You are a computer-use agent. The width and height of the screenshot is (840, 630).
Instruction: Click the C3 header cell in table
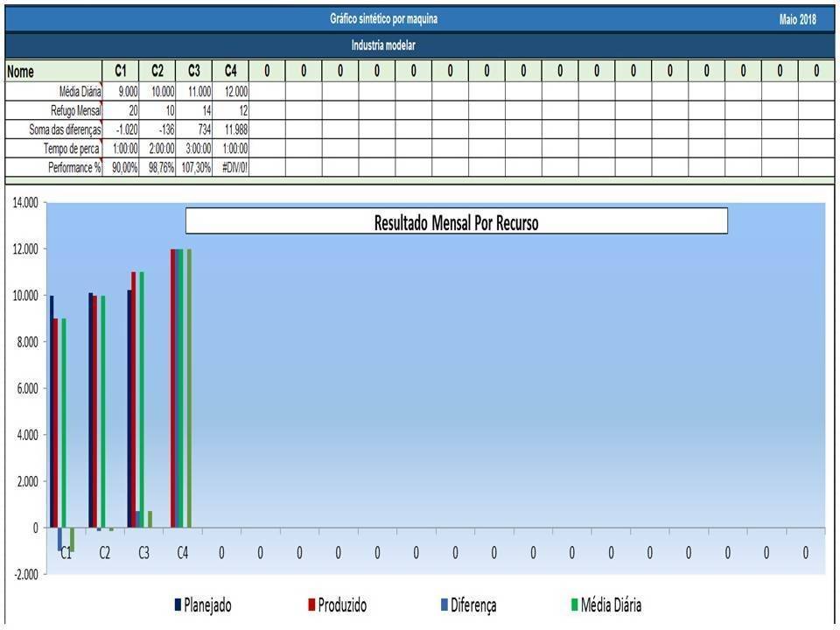(x=194, y=72)
